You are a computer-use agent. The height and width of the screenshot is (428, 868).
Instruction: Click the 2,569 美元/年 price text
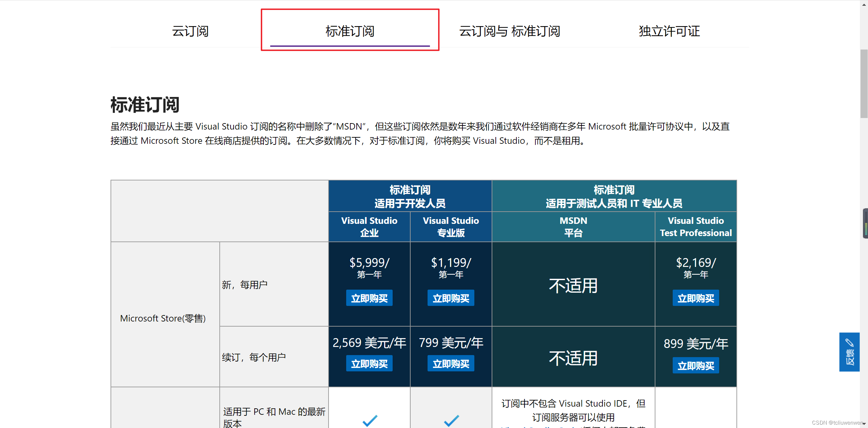pos(369,343)
